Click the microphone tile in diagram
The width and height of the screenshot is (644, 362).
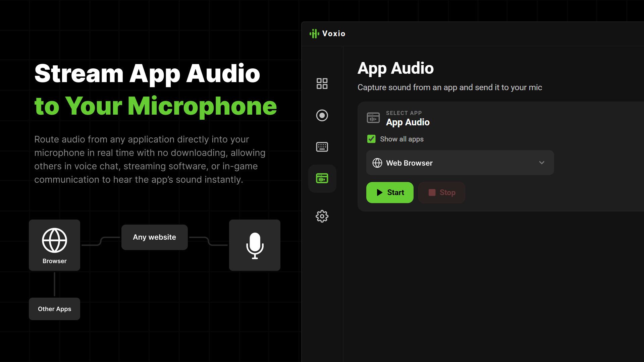point(255,245)
